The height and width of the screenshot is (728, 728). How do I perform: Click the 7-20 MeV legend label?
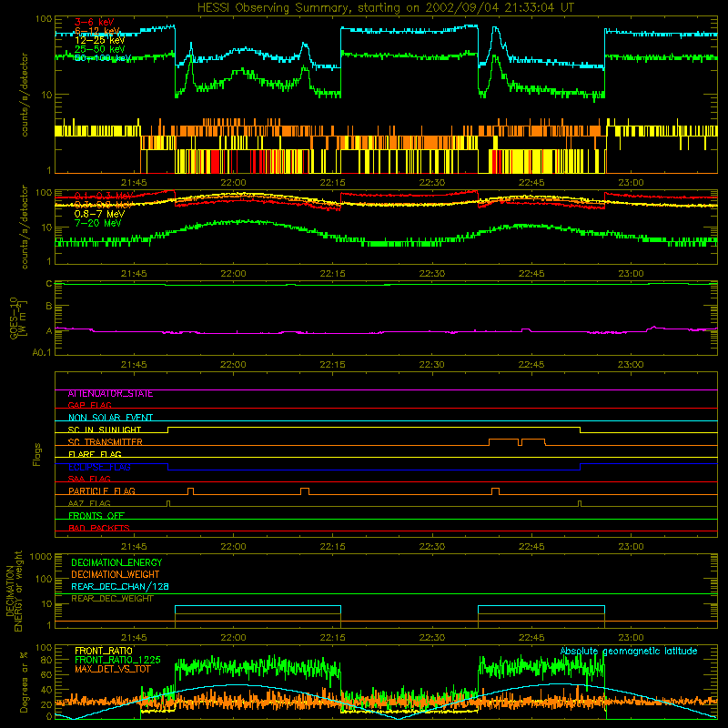click(97, 223)
